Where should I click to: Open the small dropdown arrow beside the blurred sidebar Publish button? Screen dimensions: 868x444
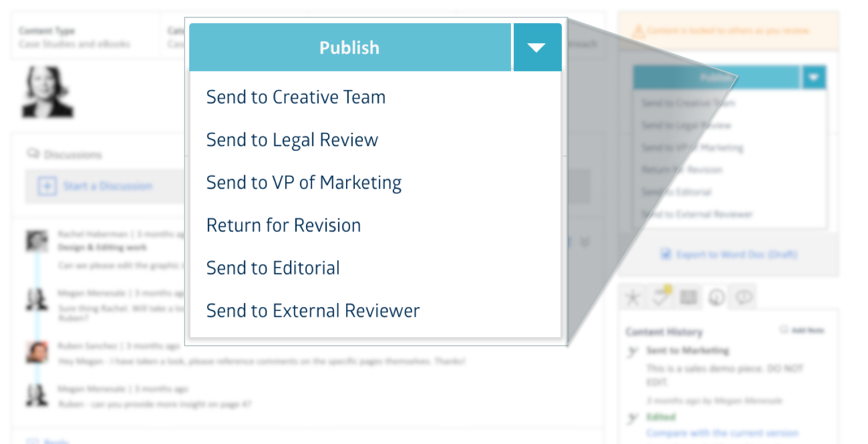point(814,77)
